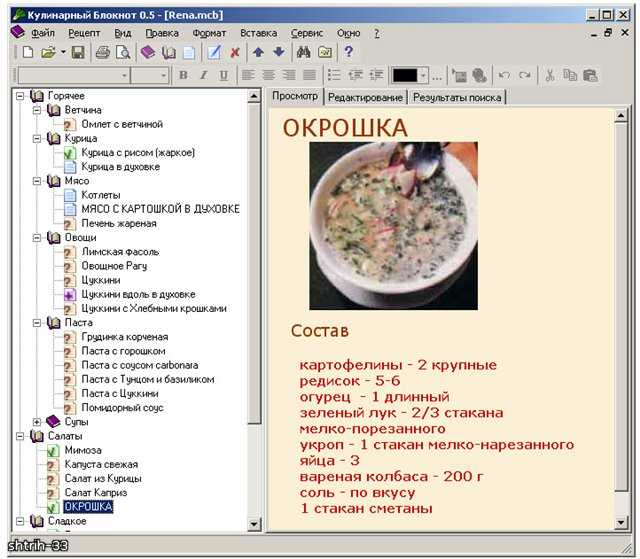Collapse the Горячее tree section
This screenshot has width=640, height=559.
click(x=20, y=96)
